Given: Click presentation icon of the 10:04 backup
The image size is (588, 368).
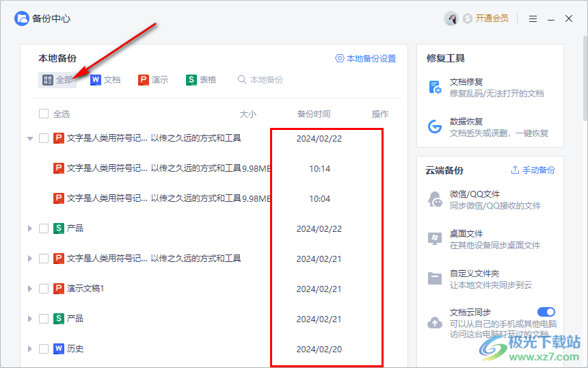Looking at the screenshot, I should pyautogui.click(x=59, y=198).
